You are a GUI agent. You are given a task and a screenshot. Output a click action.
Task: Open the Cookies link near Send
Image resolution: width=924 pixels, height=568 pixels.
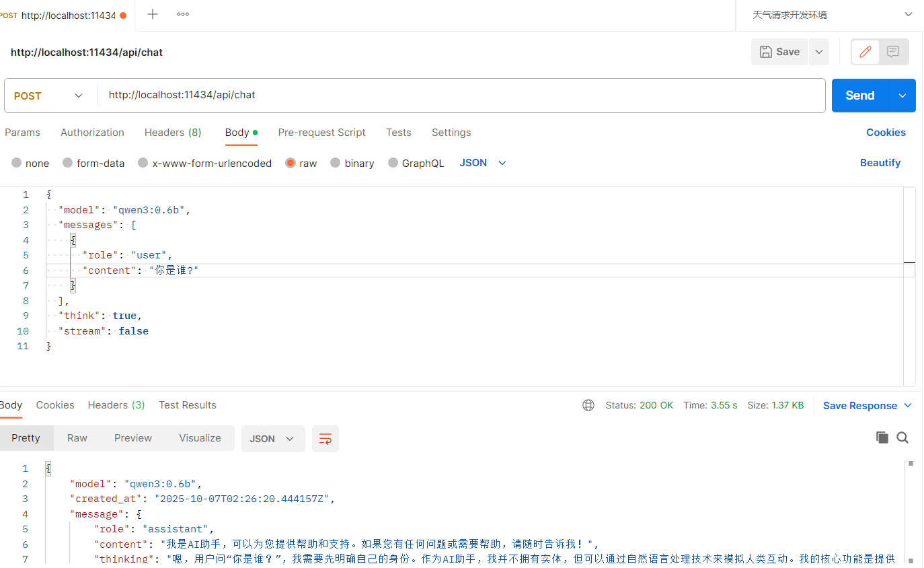(x=886, y=133)
